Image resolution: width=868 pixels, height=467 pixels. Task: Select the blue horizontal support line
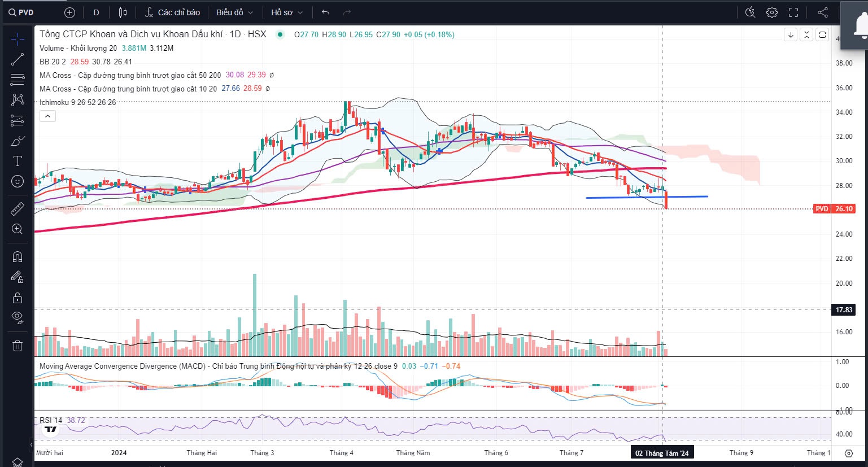click(x=647, y=197)
